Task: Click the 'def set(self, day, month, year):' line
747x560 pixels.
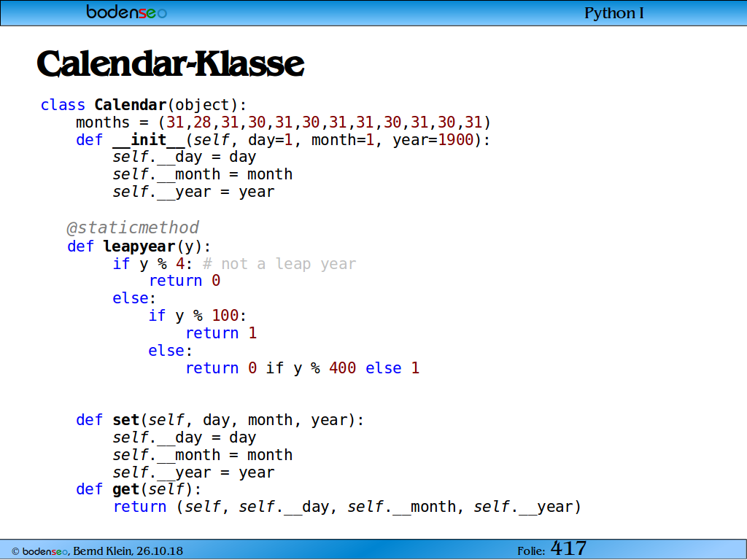Action: (220, 420)
